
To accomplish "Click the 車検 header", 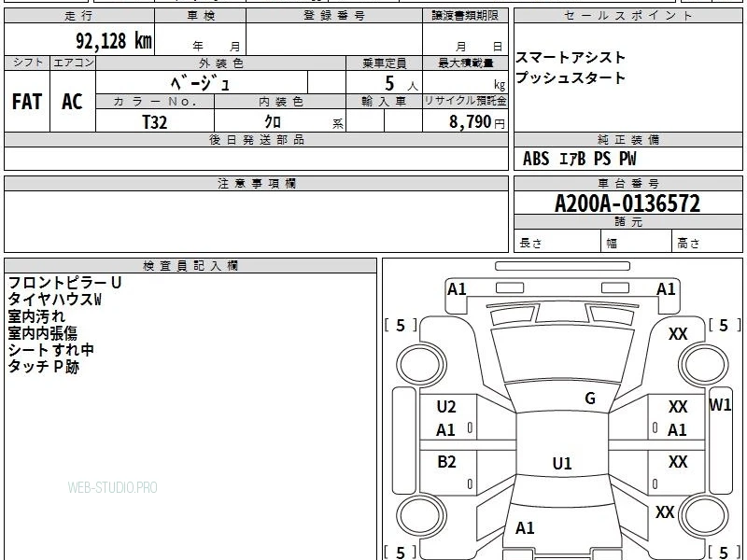I will coord(201,16).
